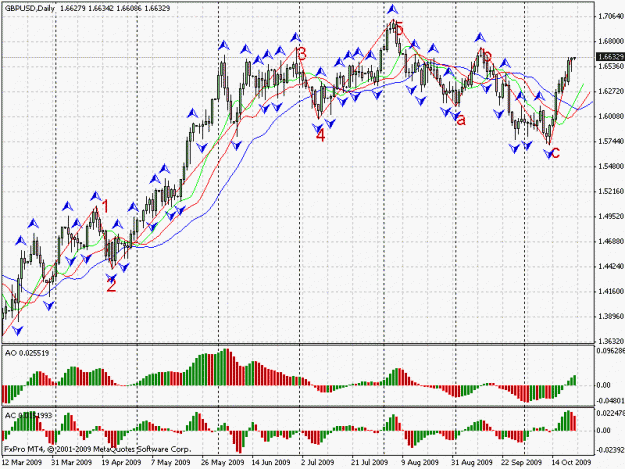Image resolution: width=625 pixels, height=469 pixels.
Task: Click the up fractal arrow above wave 5 peak
Action: [393, 9]
